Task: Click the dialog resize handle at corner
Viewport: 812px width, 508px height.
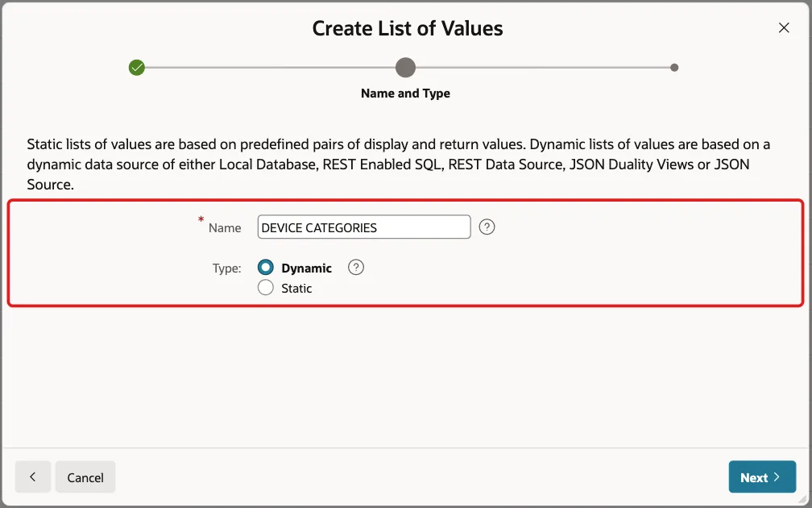Action: [x=804, y=500]
